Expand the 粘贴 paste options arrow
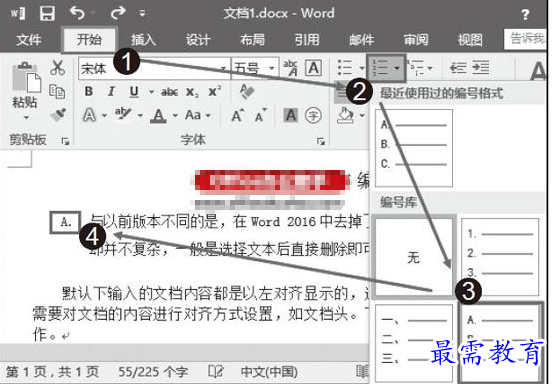 coord(26,117)
